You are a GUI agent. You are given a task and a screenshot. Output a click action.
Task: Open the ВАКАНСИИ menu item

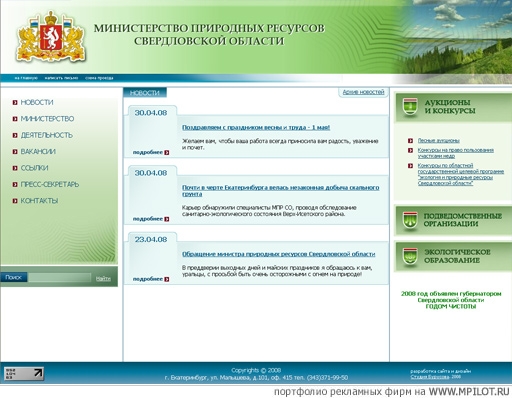pyautogui.click(x=38, y=151)
